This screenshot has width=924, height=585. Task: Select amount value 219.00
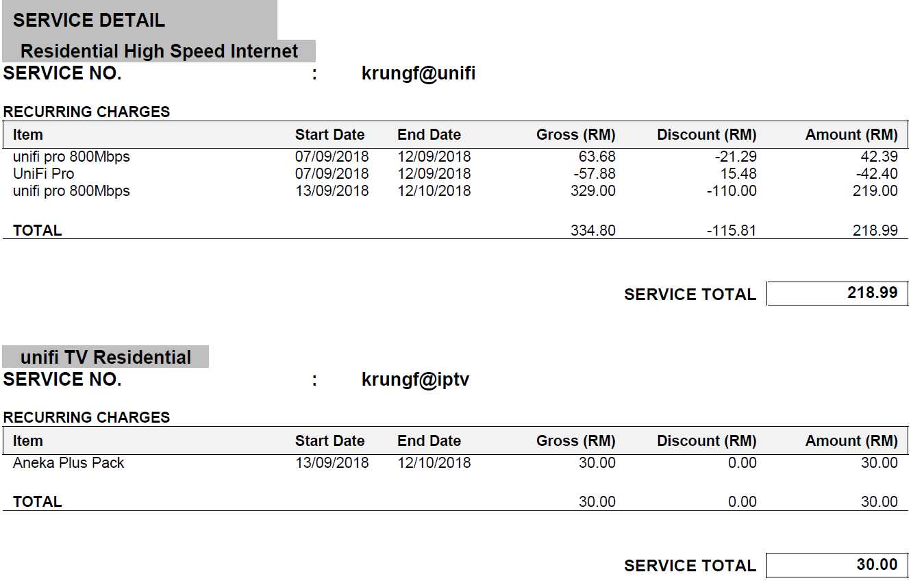point(875,191)
